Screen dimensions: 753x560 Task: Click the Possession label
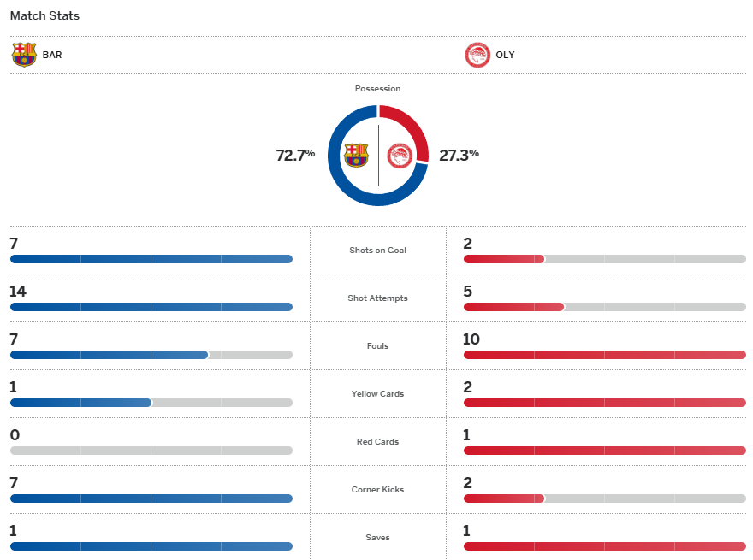(x=377, y=89)
